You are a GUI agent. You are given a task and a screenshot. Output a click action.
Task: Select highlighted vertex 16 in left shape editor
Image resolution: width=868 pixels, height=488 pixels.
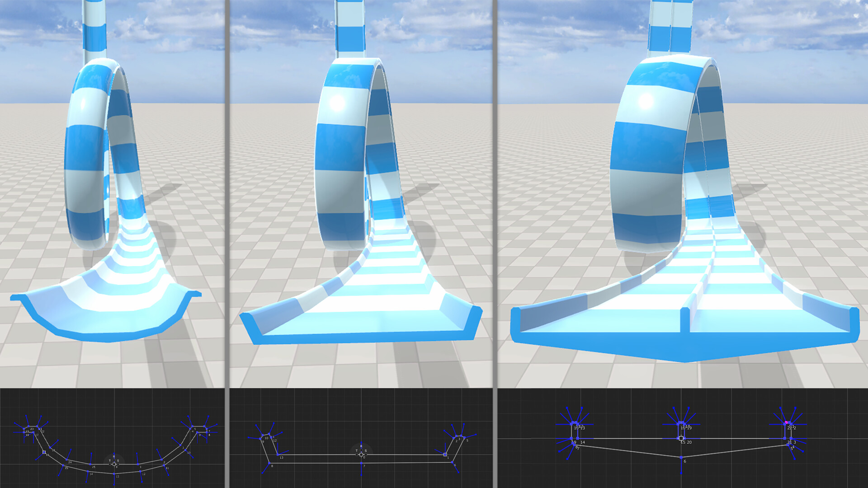click(x=44, y=452)
